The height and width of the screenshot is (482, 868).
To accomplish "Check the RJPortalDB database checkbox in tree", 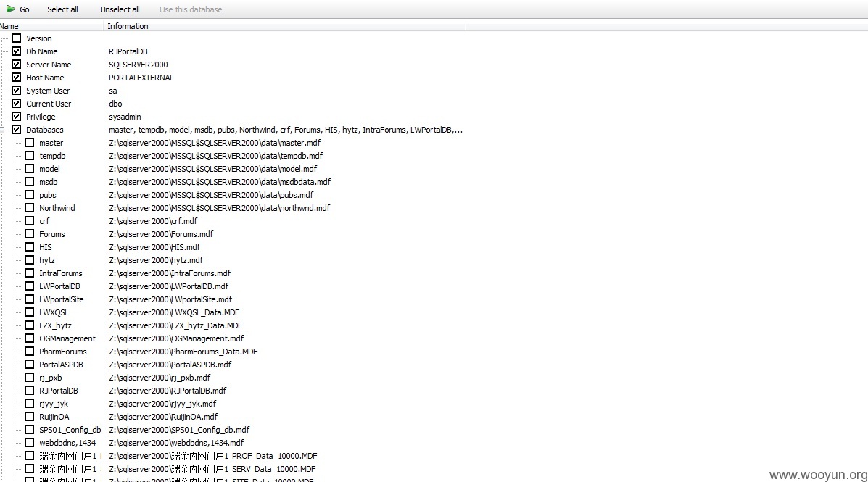I will [29, 390].
